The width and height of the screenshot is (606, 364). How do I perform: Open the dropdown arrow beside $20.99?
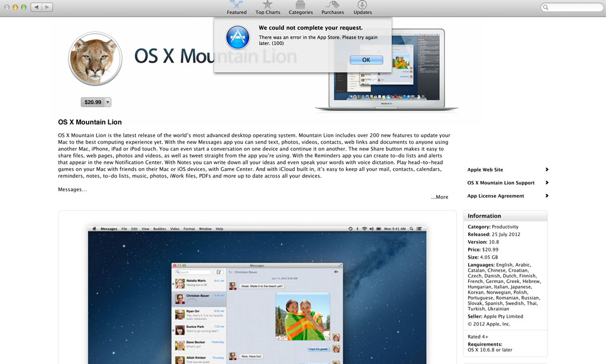[108, 102]
